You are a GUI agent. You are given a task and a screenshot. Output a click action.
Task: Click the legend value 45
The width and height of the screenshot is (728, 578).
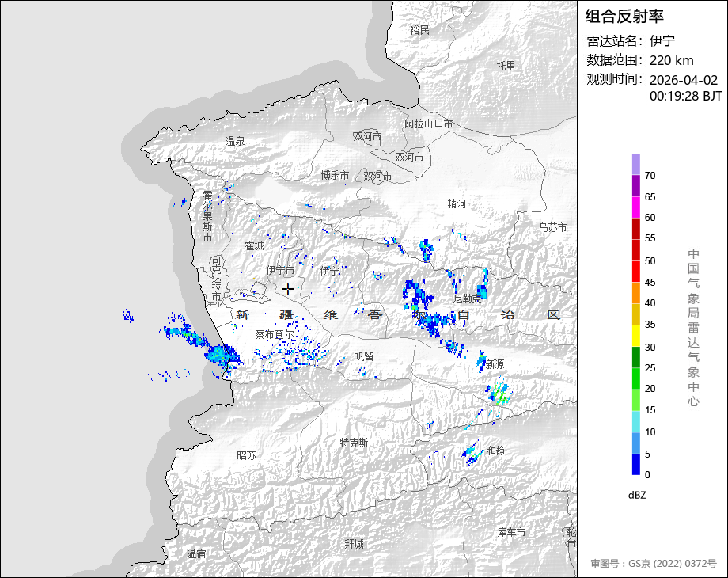650,283
